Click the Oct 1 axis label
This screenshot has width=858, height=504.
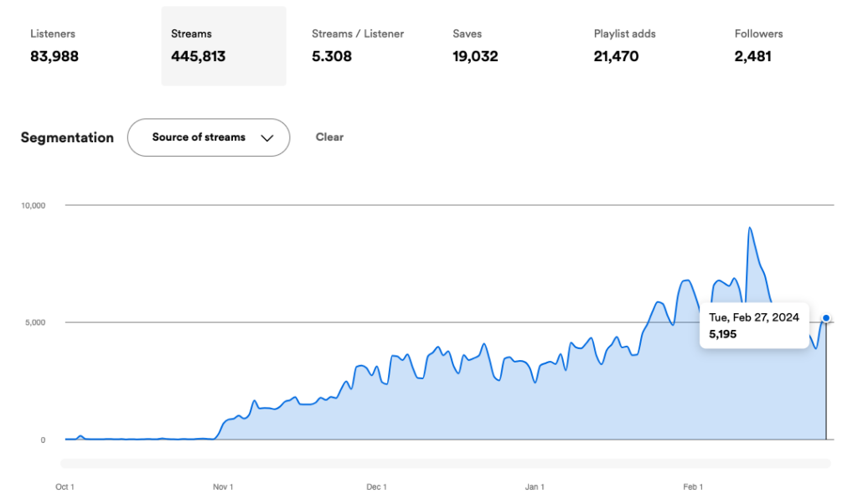point(65,486)
